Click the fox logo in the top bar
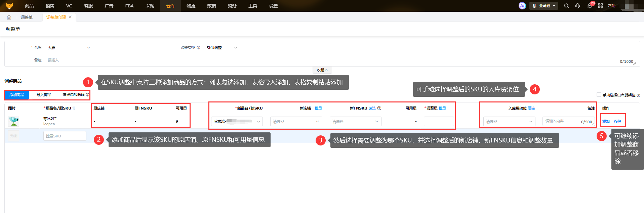Viewport: 644px width, 213px height. click(x=9, y=6)
